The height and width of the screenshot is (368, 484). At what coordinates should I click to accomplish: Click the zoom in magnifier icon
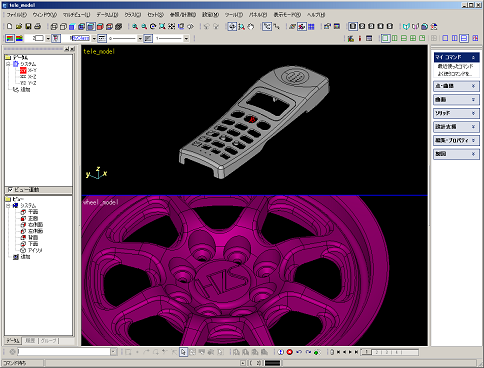(x=135, y=26)
